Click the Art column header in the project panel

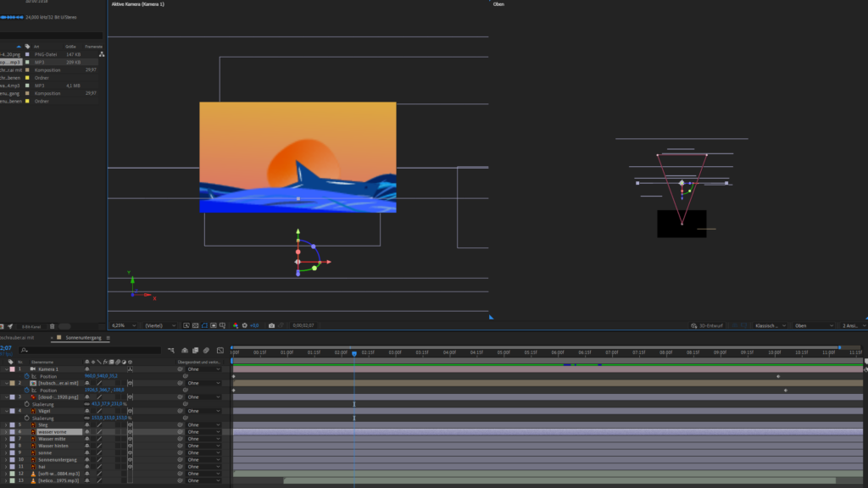point(36,46)
